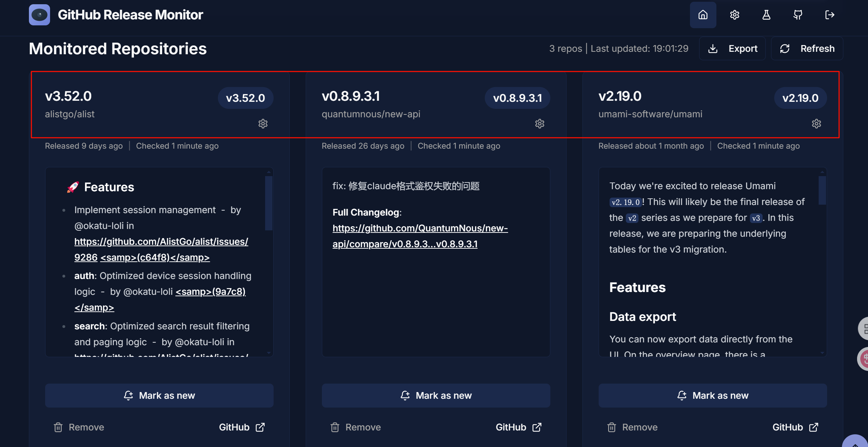
Task: Click the scroll-to-top button at bottom right
Action: click(855, 441)
